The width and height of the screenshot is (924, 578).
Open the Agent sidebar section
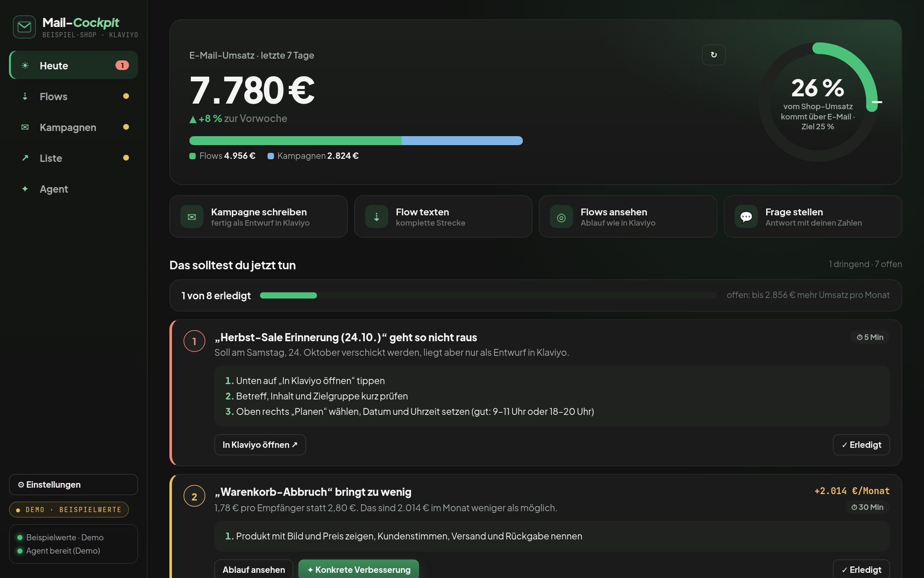(x=74, y=189)
